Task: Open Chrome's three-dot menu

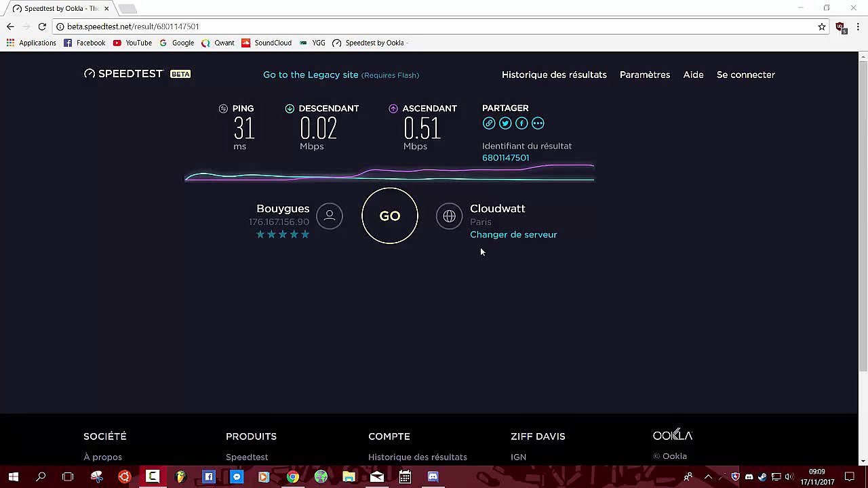Action: point(858,26)
